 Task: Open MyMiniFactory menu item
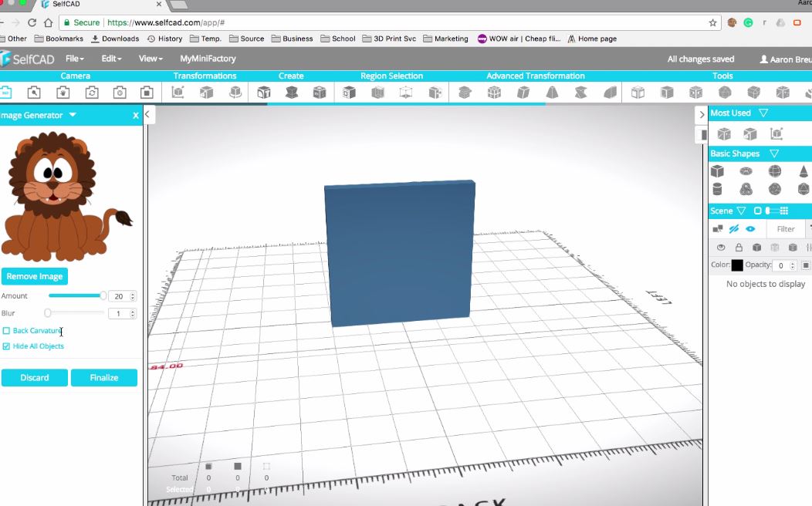coord(208,59)
